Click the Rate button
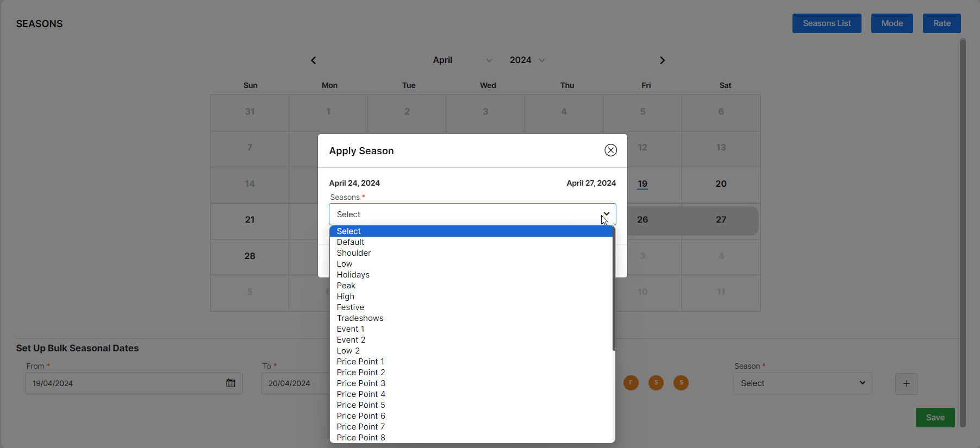 click(941, 23)
